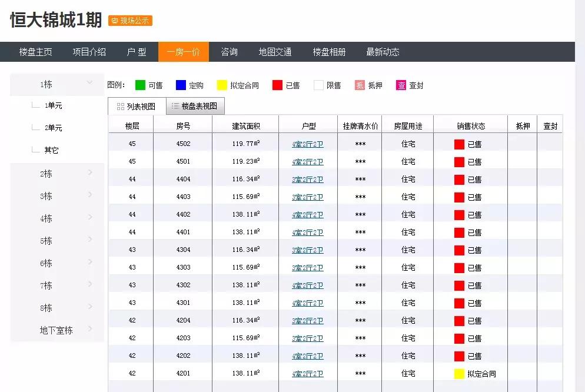Select 其它 under building 1栋
Screen dimensions: 585x392
click(50, 150)
